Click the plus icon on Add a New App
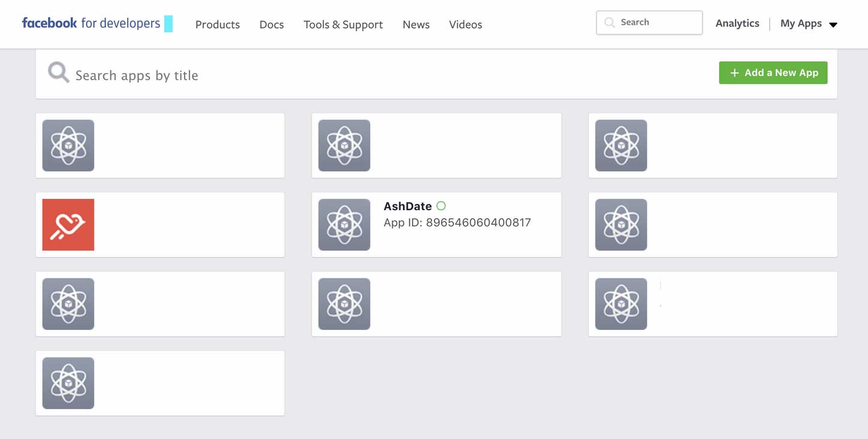The height and width of the screenshot is (439, 868). click(734, 73)
